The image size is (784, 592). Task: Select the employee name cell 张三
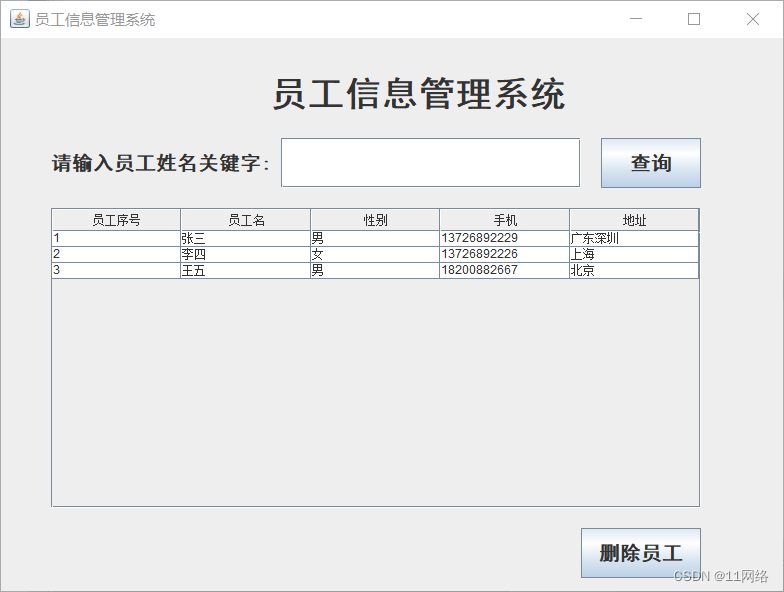[246, 238]
